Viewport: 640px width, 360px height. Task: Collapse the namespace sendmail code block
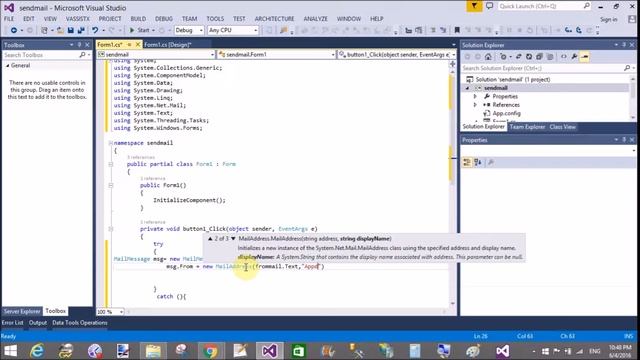111,143
